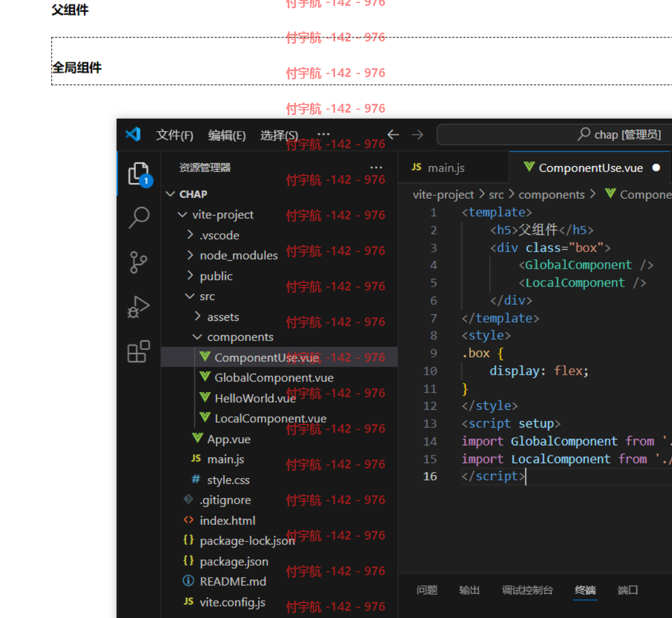Click JS icon beside main.js in tree
This screenshot has height=618, width=672.
coord(196,458)
